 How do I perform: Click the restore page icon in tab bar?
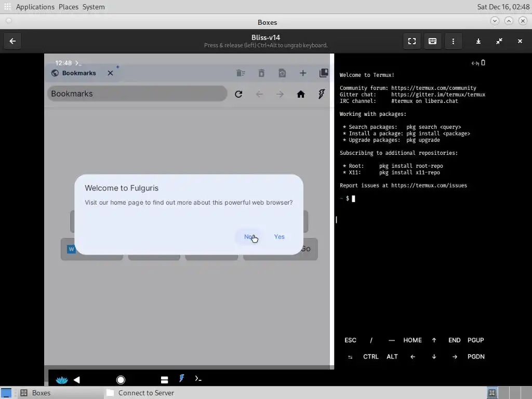click(x=282, y=73)
